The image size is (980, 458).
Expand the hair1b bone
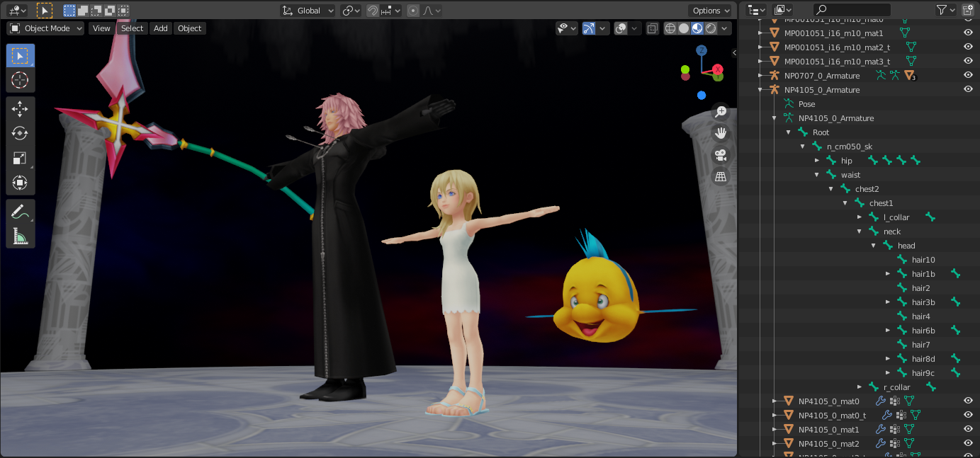888,274
